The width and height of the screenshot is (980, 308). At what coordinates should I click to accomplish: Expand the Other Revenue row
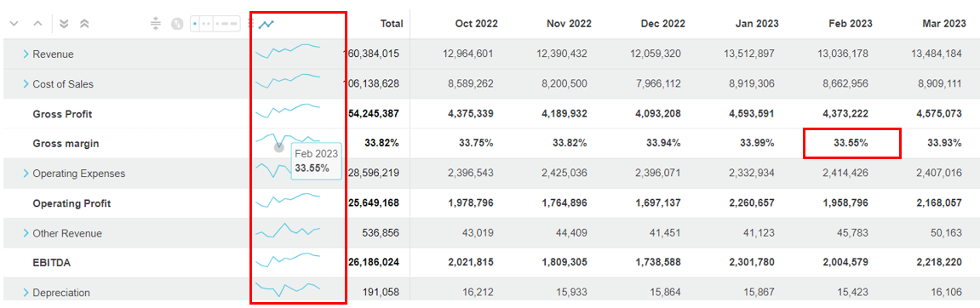pyautogui.click(x=26, y=233)
